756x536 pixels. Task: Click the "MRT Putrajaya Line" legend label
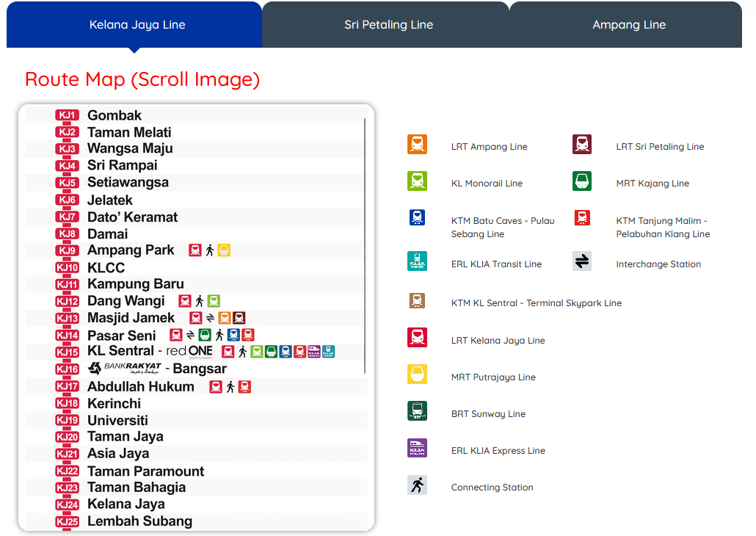493,377
